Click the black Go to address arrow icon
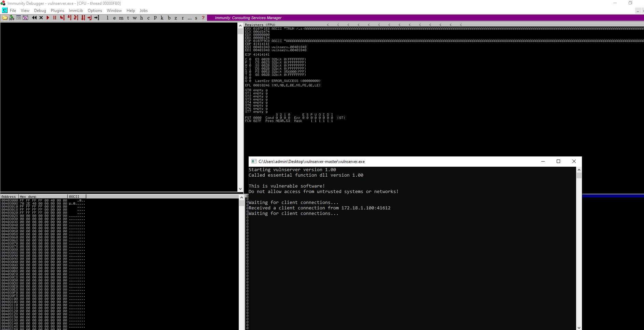This screenshot has height=330, width=644. pos(97,18)
